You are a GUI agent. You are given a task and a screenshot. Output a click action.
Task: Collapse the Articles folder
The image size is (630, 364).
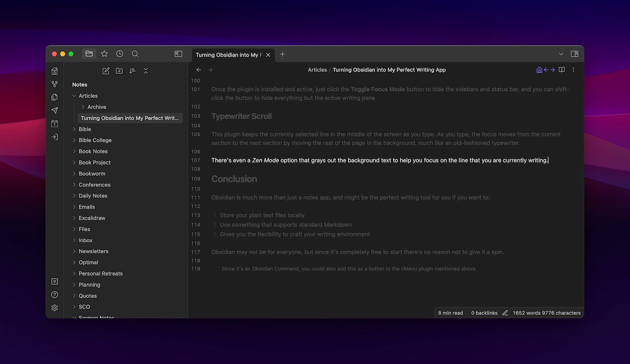pyautogui.click(x=74, y=96)
